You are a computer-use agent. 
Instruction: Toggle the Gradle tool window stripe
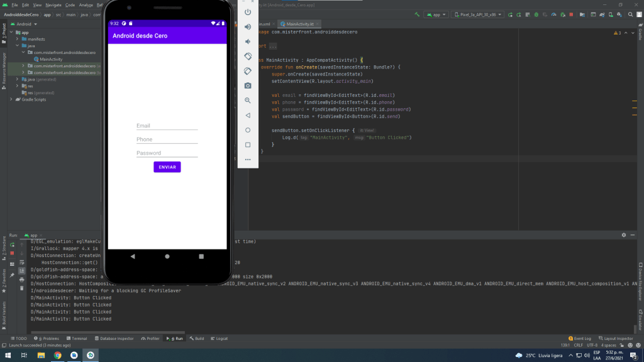(640, 31)
